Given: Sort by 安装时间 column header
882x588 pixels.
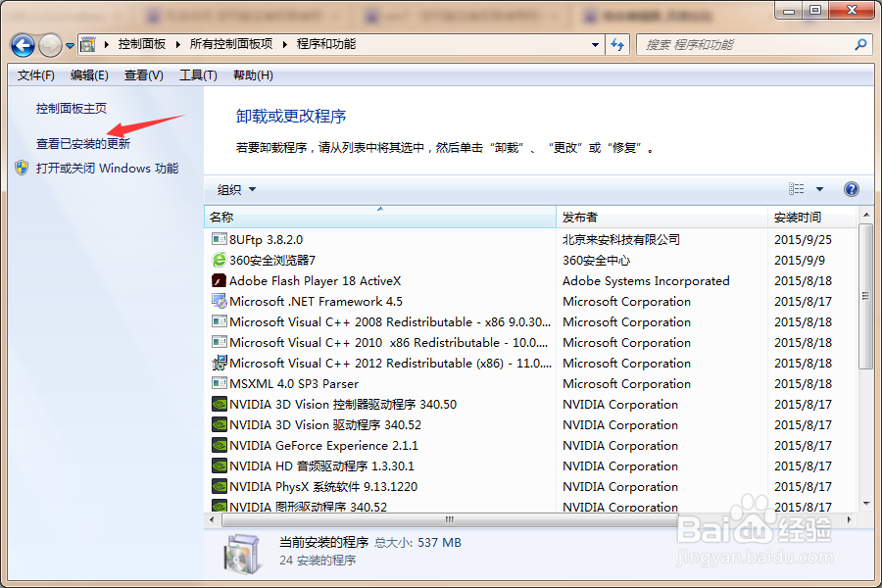Looking at the screenshot, I should point(812,218).
